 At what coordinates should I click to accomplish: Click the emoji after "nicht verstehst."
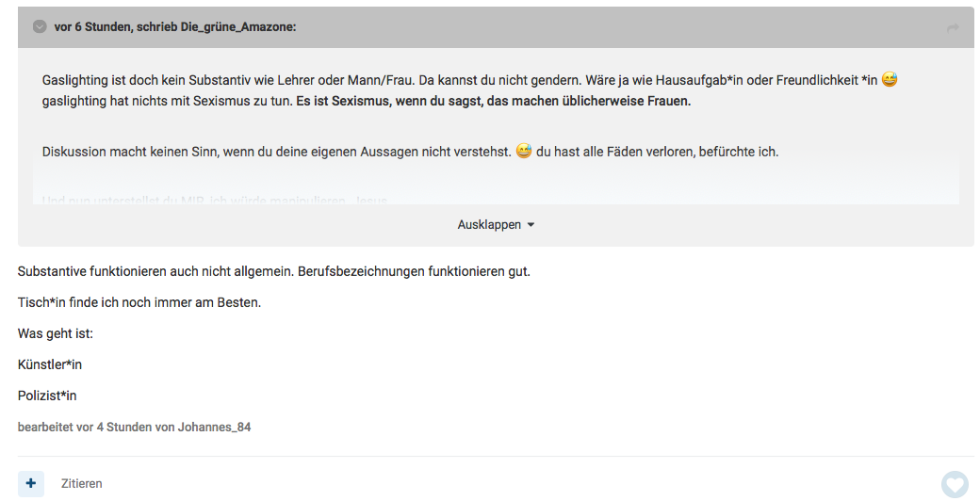click(524, 151)
